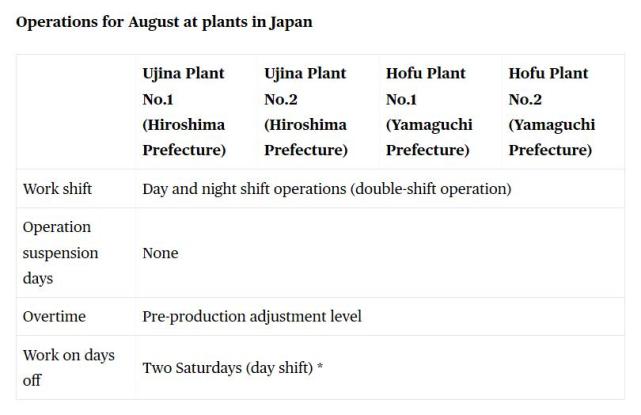Click the empty top-left table header cell
641x415 pixels.
pos(75,111)
